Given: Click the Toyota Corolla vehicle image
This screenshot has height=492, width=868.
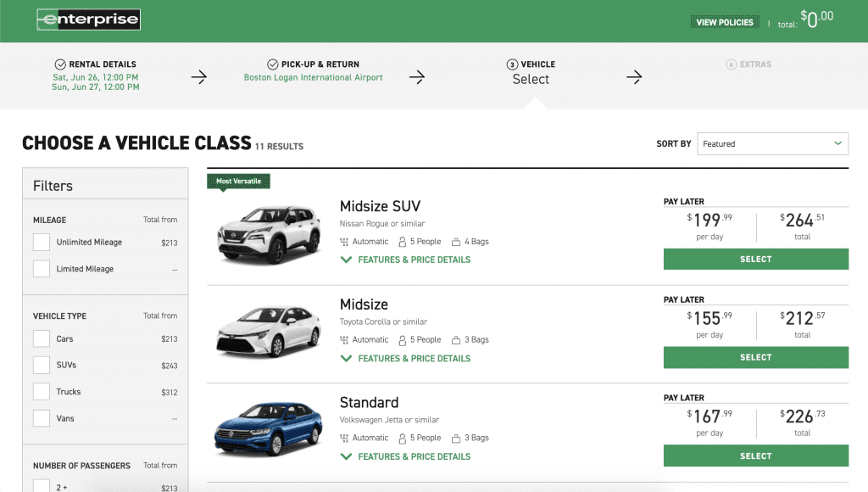Looking at the screenshot, I should coord(270,332).
